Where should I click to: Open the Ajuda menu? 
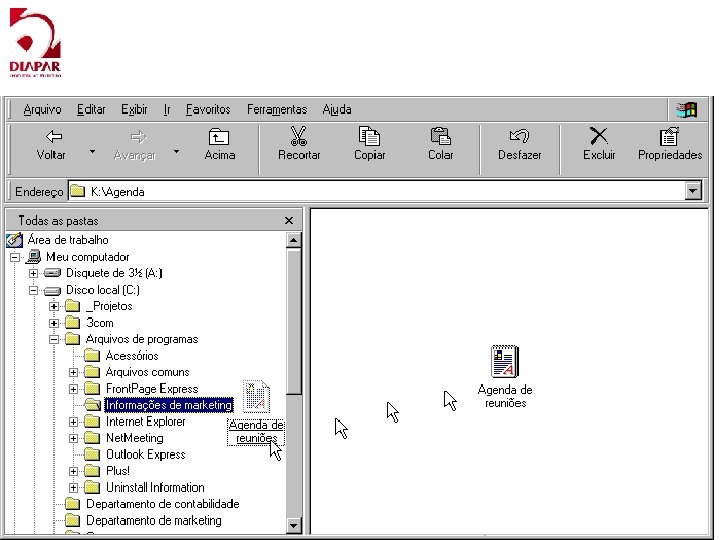[x=337, y=110]
